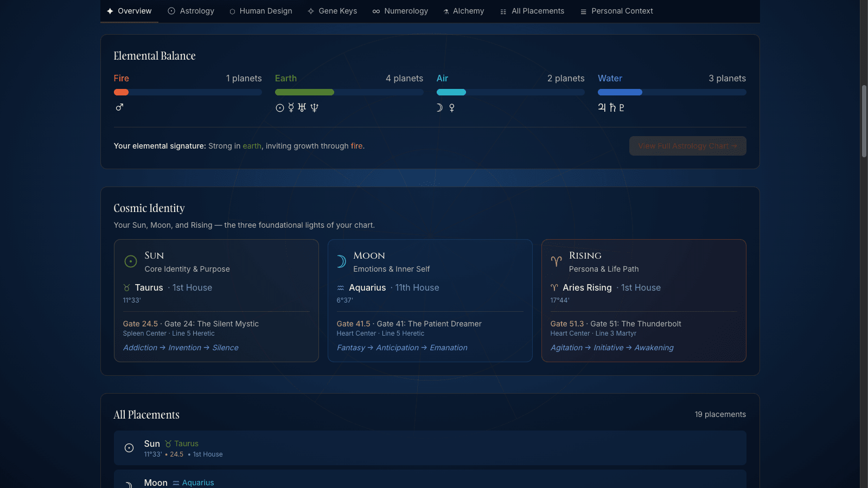Click 'Fantasy → Anticipation → Emanation' sequence
The height and width of the screenshot is (488, 868).
pyautogui.click(x=402, y=348)
